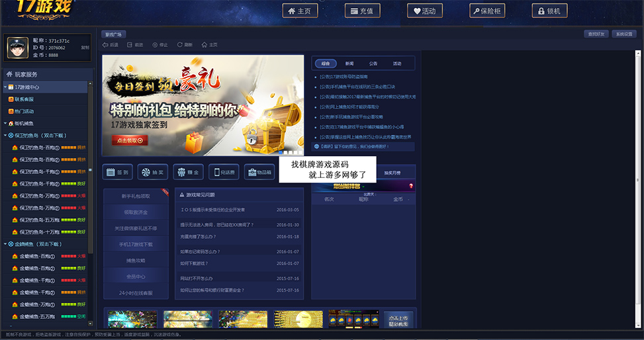Click the 点击领取 claim button on banner
The image size is (644, 340).
pos(130,140)
